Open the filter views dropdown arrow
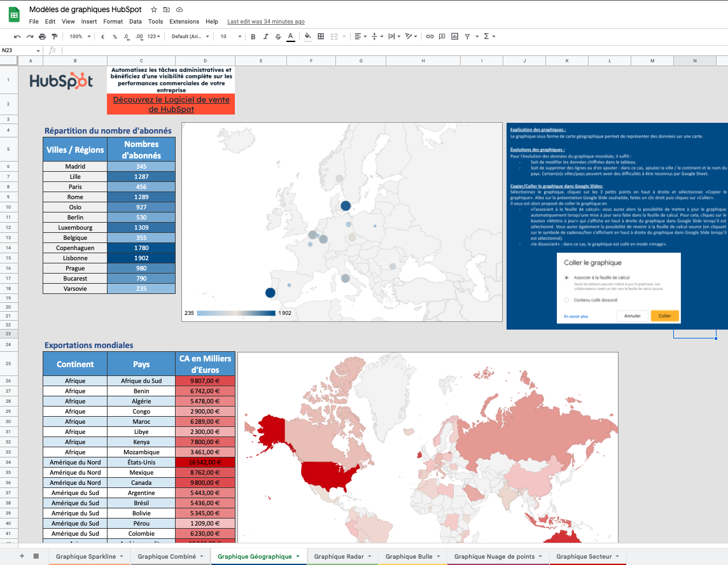The height and width of the screenshot is (565, 728). click(477, 37)
